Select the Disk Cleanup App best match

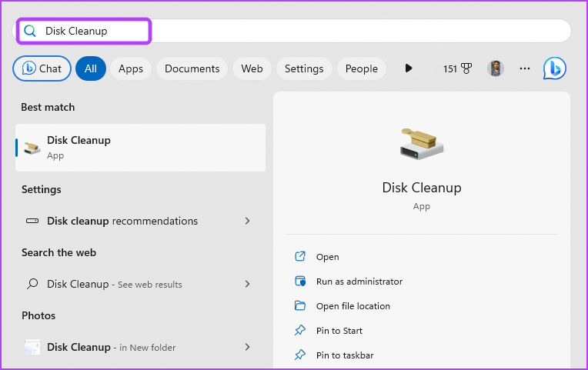(141, 148)
